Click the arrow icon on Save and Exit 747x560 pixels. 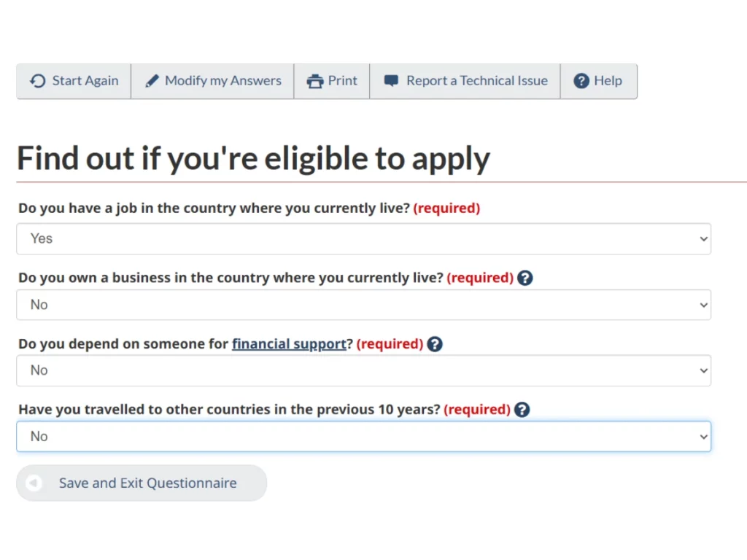[x=34, y=483]
